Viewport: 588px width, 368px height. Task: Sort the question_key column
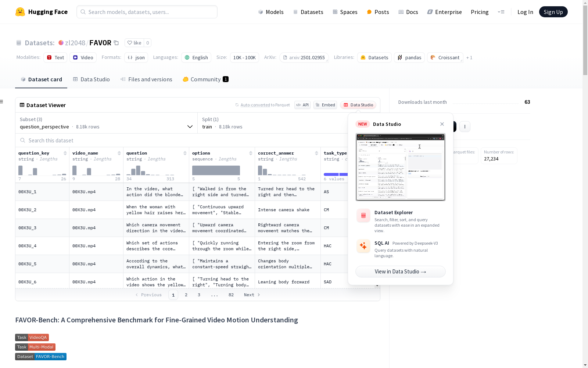65,153
